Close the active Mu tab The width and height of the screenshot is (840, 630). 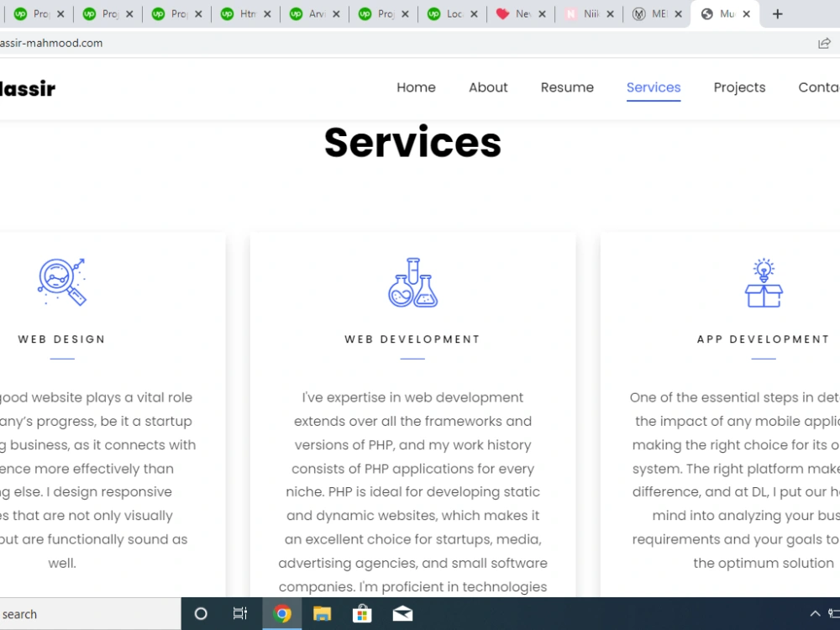pos(746,14)
